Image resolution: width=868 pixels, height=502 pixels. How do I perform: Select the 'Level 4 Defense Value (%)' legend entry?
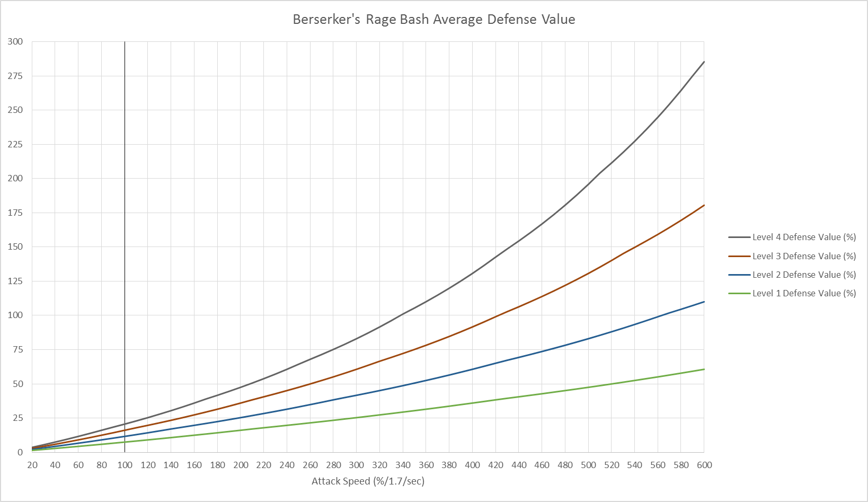coord(792,237)
